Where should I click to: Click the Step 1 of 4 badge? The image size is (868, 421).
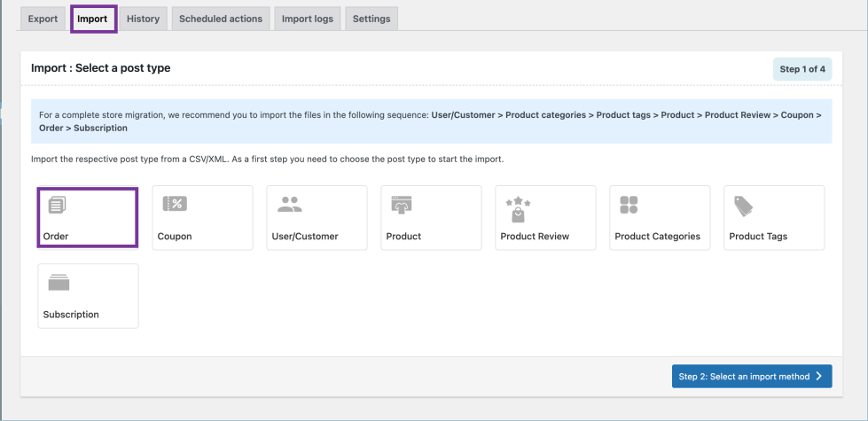click(802, 69)
